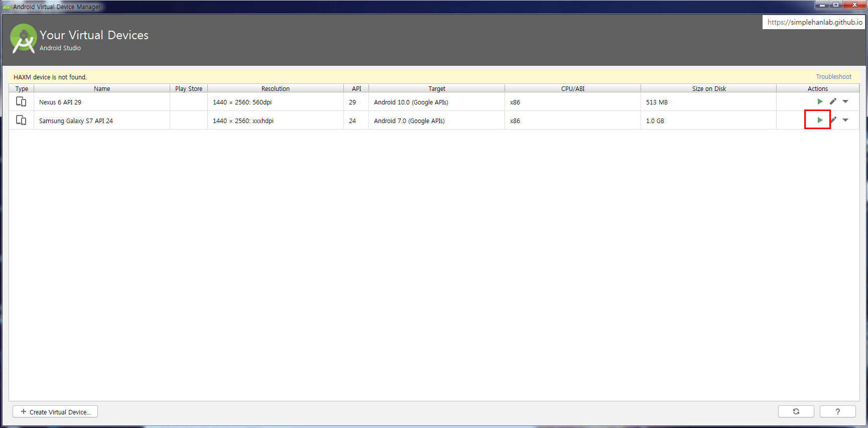868x428 pixels.
Task: Click the API 24 value cell
Action: click(356, 121)
